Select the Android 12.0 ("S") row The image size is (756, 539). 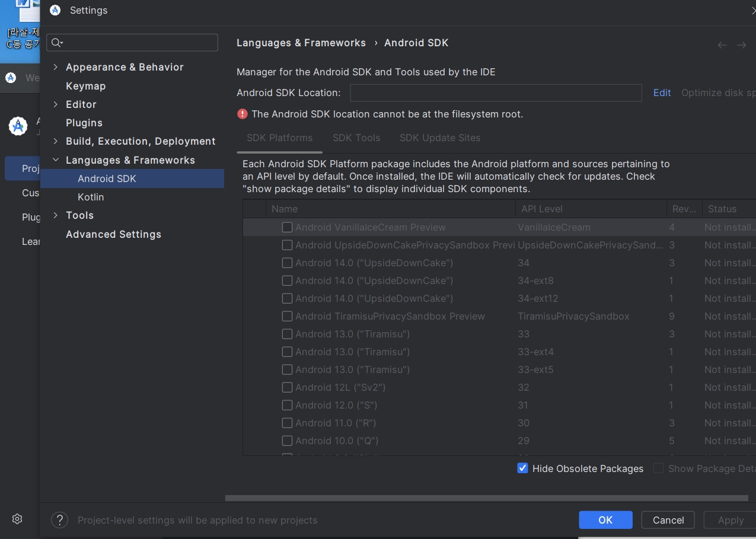coord(499,405)
